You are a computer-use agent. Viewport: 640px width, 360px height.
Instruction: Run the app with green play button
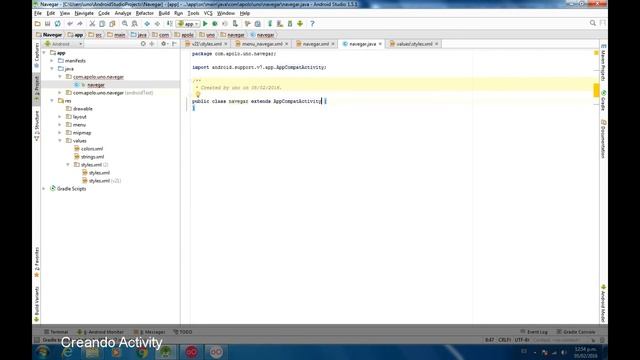(205, 24)
